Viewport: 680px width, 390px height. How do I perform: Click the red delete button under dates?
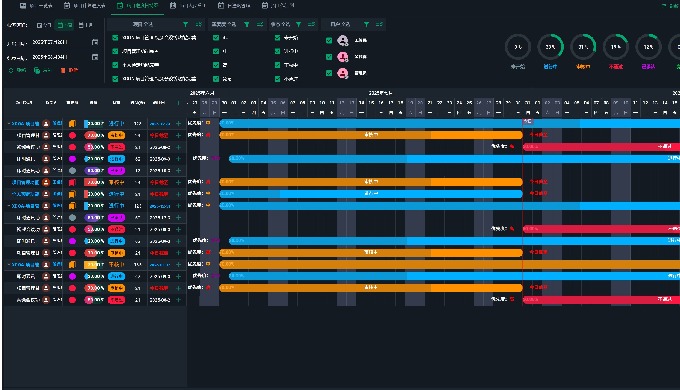(x=69, y=70)
